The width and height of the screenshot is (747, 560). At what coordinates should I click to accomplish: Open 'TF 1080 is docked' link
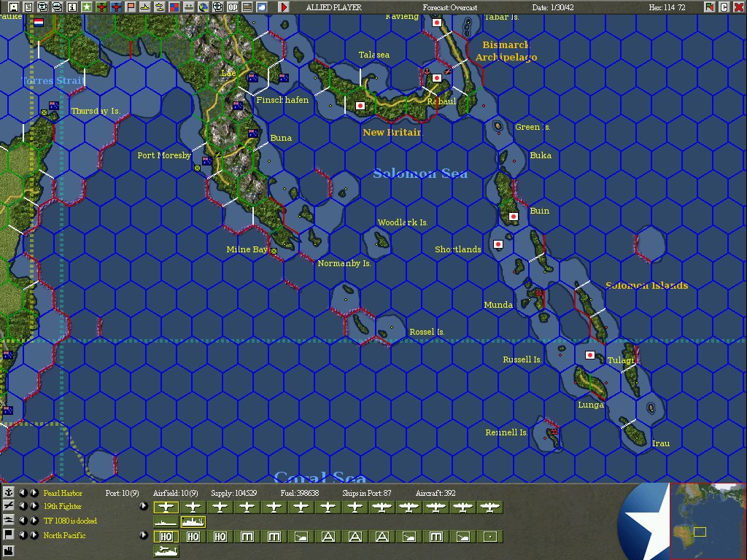[x=70, y=521]
